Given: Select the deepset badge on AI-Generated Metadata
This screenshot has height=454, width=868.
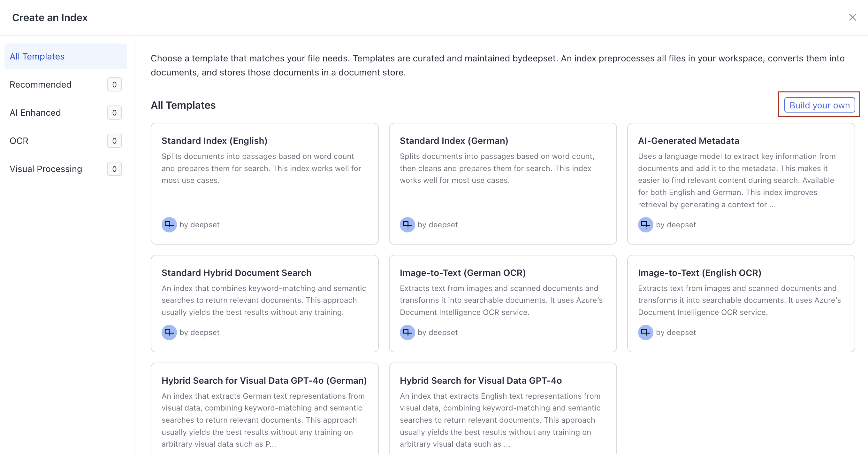Looking at the screenshot, I should 645,225.
